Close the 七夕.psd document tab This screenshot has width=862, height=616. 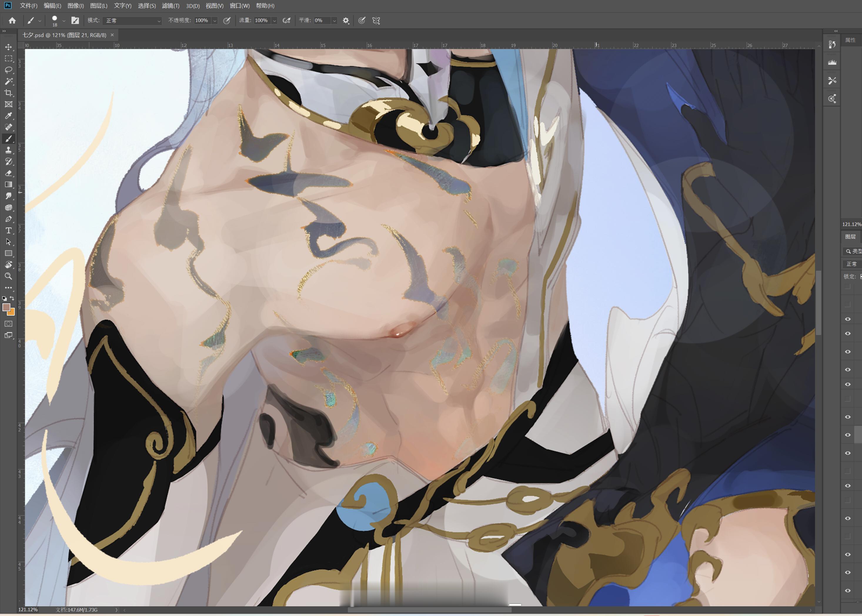tap(112, 35)
